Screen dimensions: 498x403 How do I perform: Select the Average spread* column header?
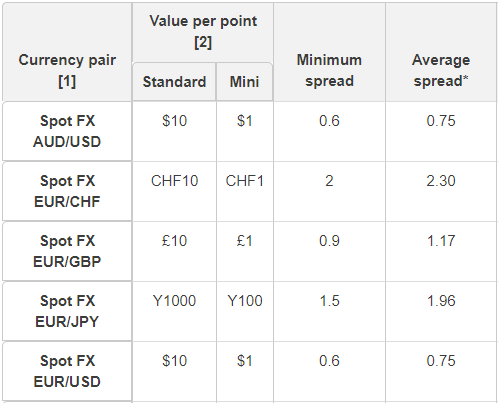[x=441, y=70]
